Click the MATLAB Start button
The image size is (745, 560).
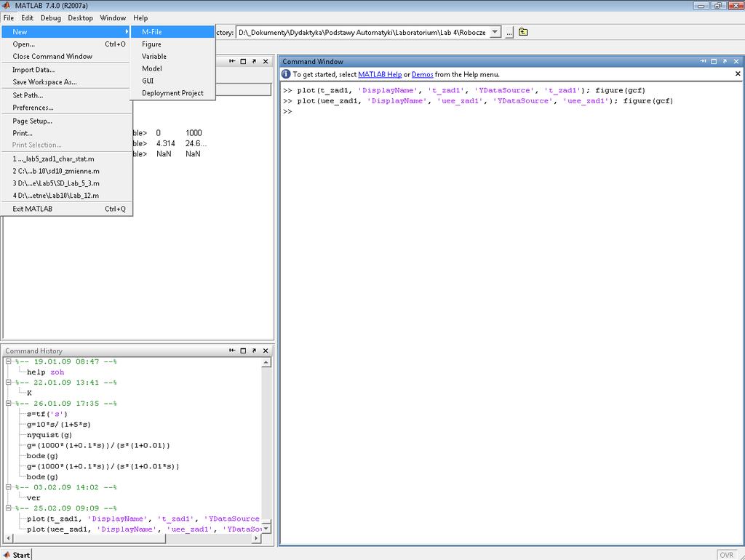(17, 555)
